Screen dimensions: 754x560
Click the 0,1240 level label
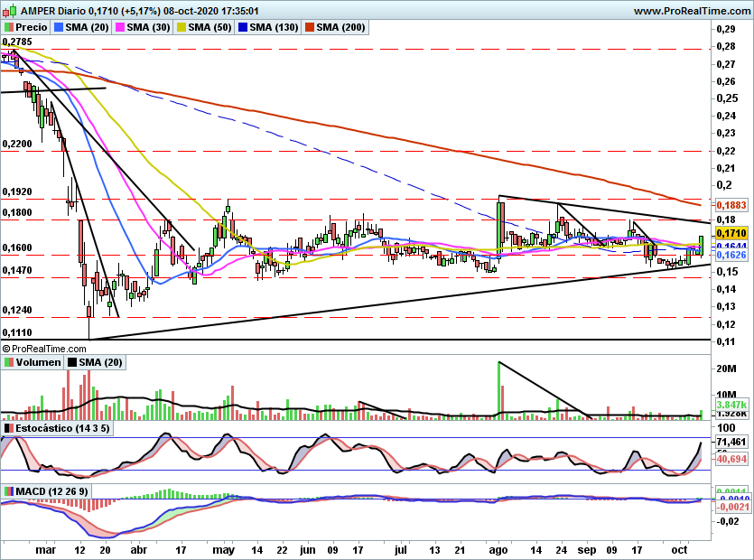[x=17, y=310]
